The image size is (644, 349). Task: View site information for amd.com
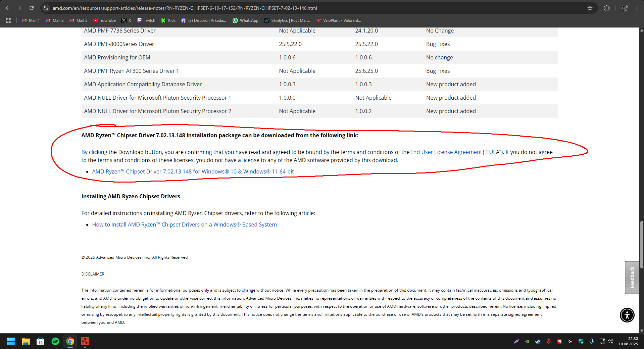(x=46, y=8)
